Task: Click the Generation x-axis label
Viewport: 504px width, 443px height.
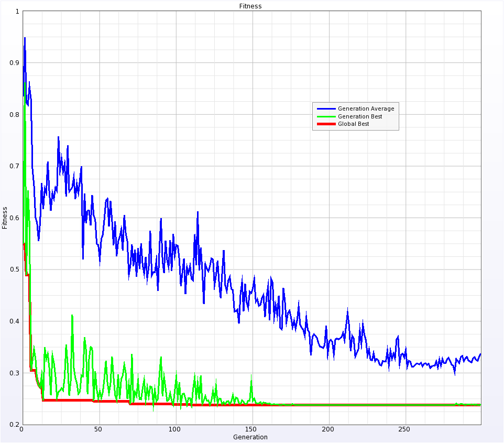Action: pos(250,437)
